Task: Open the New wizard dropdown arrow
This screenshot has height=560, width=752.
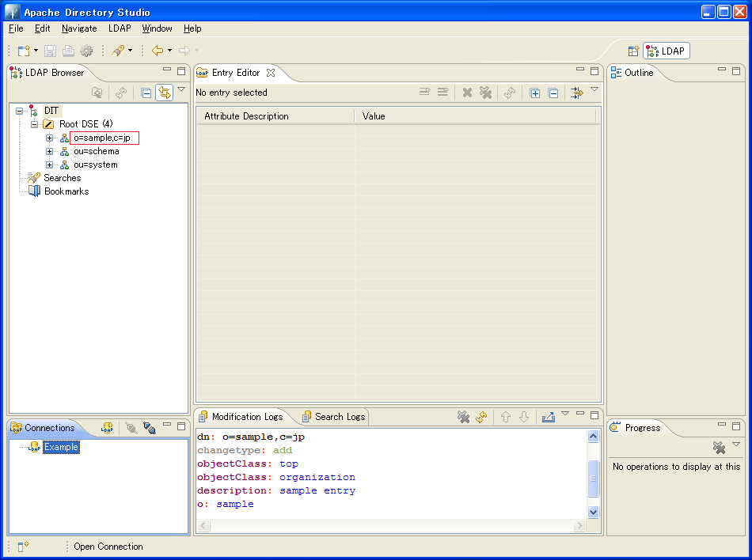Action: click(x=36, y=51)
